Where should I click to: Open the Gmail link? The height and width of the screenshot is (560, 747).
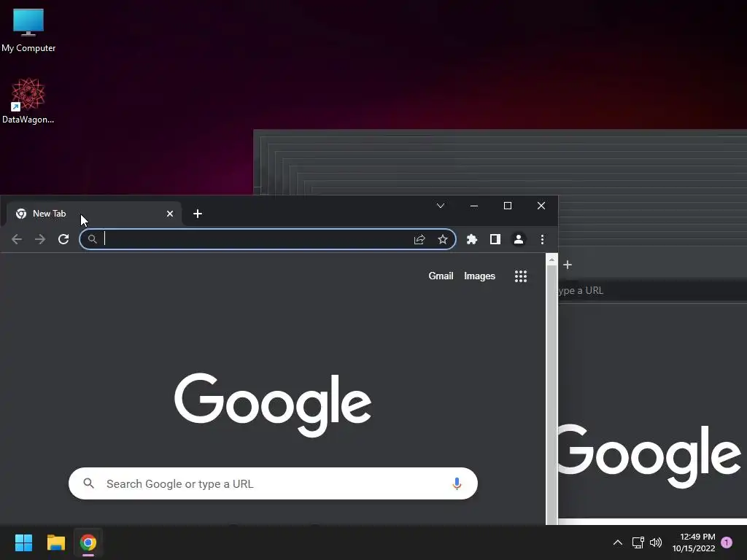point(441,276)
